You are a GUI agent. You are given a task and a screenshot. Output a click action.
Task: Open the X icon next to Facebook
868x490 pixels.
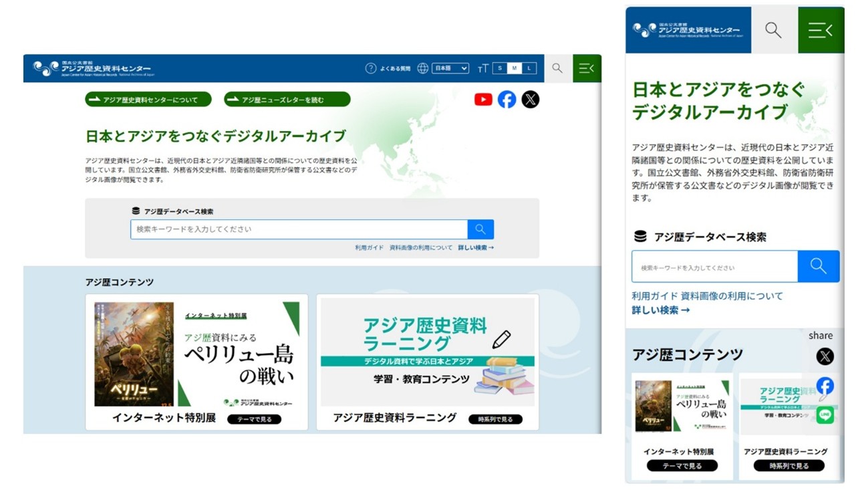[x=530, y=100]
